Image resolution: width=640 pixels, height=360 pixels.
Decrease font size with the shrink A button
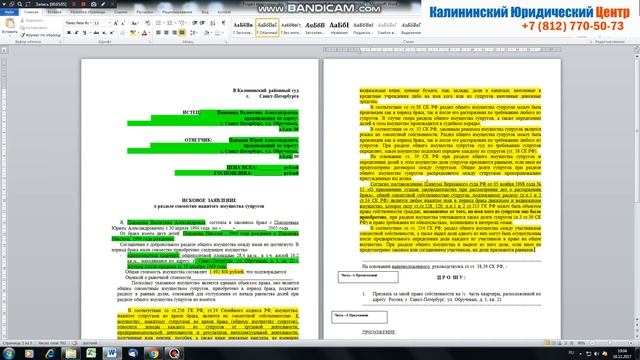(123, 23)
